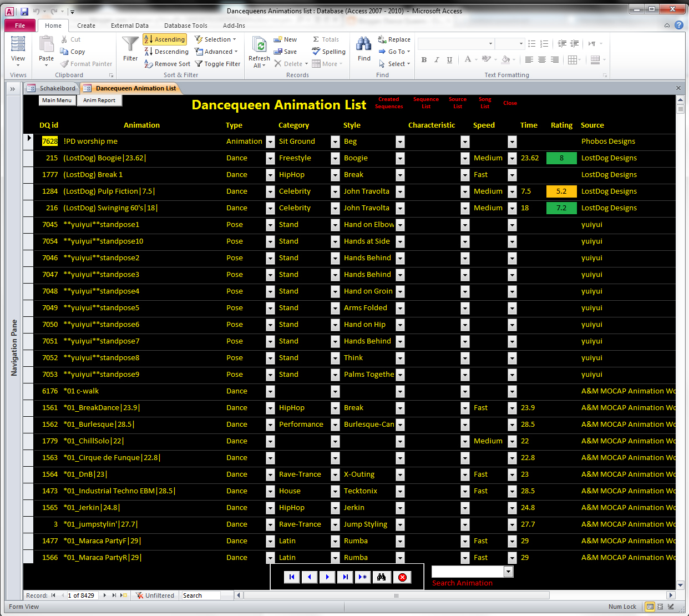
Task: Click green rating 8 cell
Action: click(x=561, y=158)
